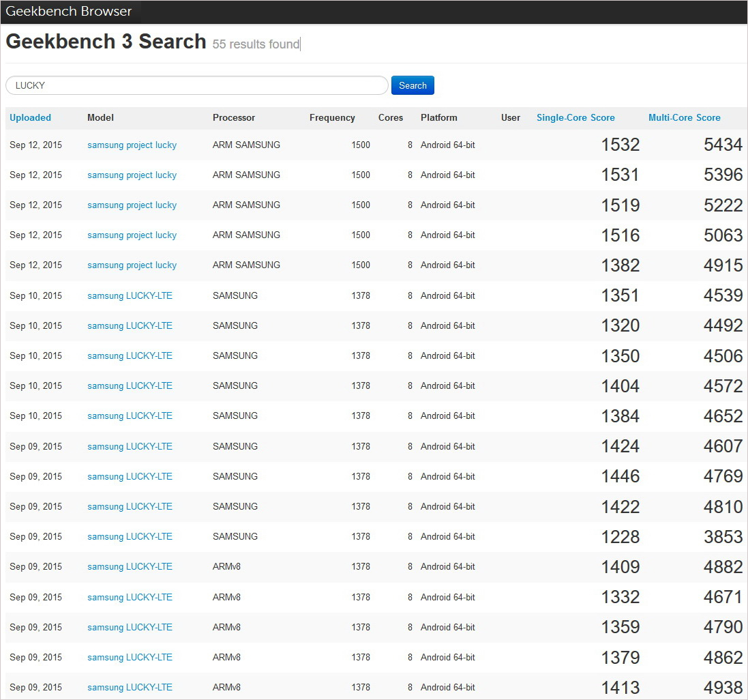Open samsung LUCKY-LTE result with score 1332
The width and height of the screenshot is (748, 700).
click(x=130, y=598)
